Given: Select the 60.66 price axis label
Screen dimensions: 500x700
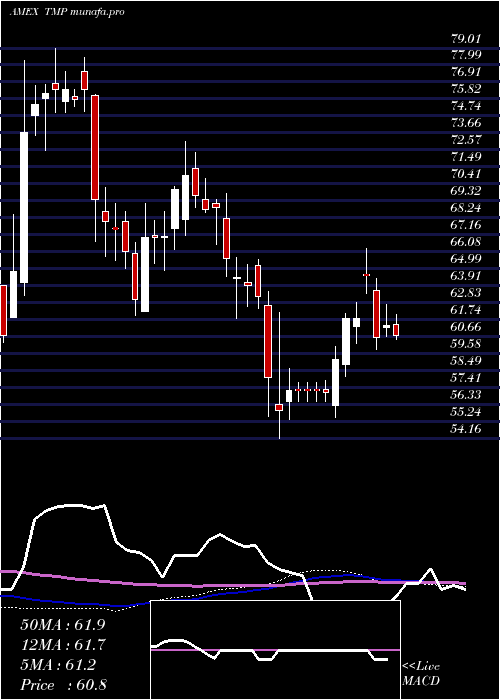Looking at the screenshot, I should tap(466, 326).
